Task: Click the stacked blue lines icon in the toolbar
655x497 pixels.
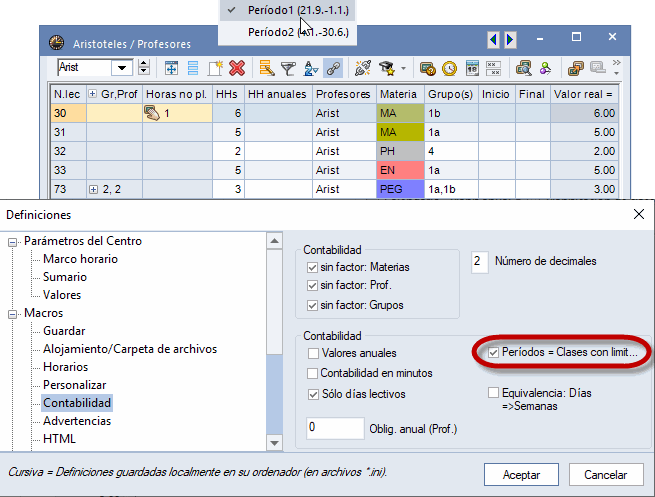Action: click(193, 68)
